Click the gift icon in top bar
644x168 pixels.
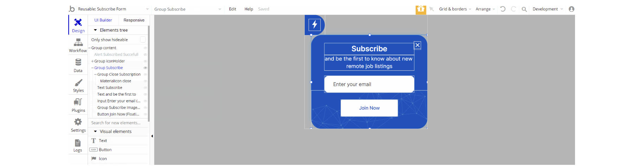(x=421, y=9)
